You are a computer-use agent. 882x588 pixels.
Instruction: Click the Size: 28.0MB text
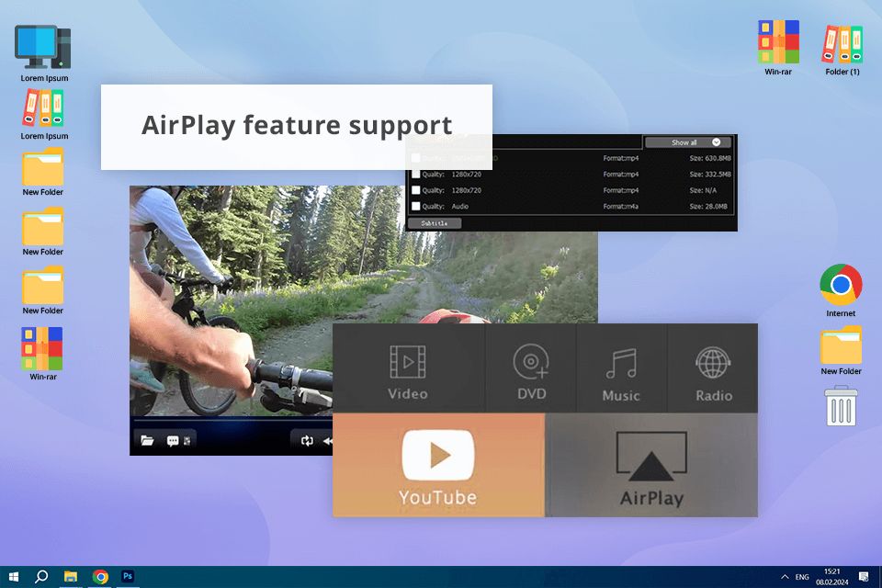(x=708, y=207)
